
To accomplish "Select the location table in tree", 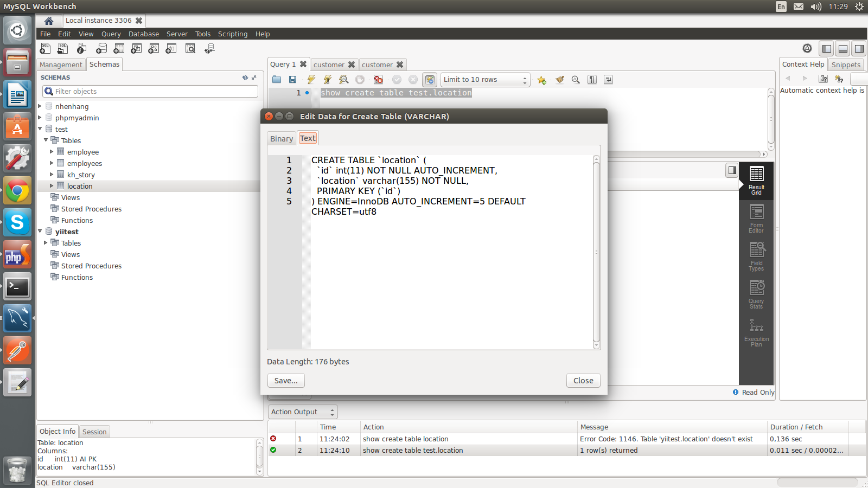I will [x=80, y=186].
